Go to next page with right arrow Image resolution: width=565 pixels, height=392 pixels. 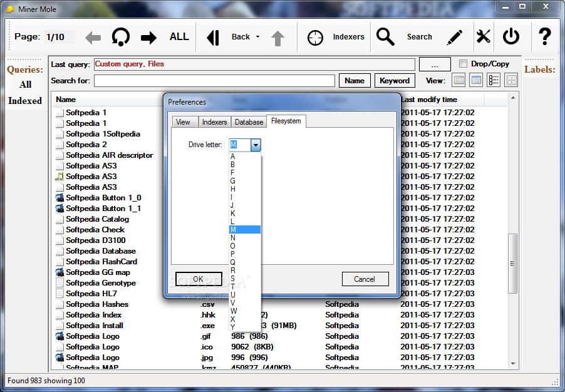point(148,38)
